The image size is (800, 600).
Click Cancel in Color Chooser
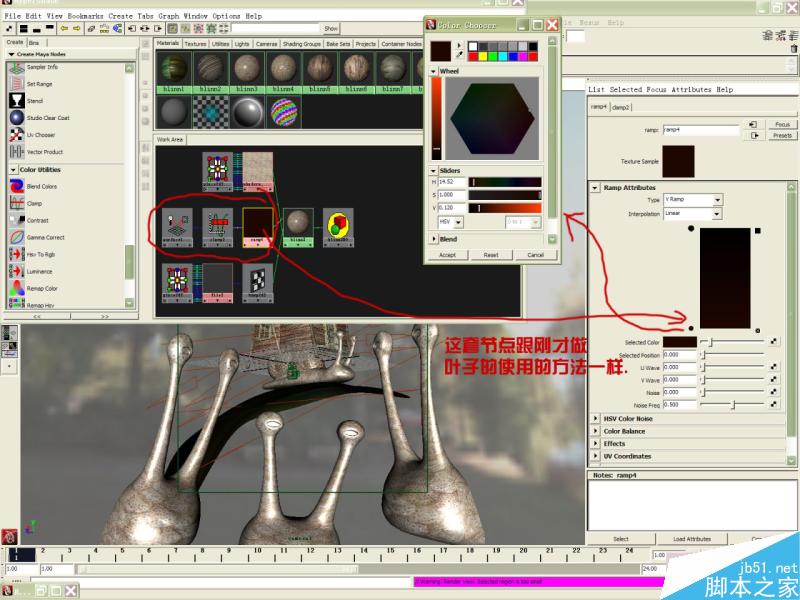535,255
